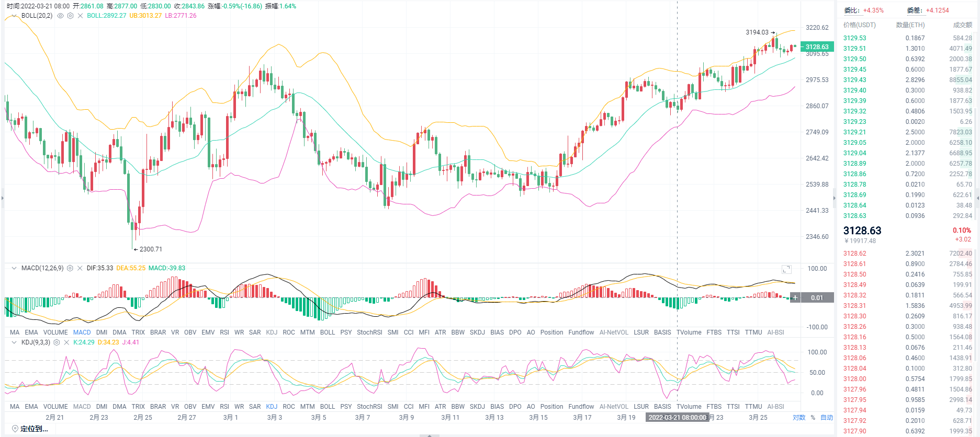
Task: Select MA in the bar under the MACD chart
Action: click(15, 332)
